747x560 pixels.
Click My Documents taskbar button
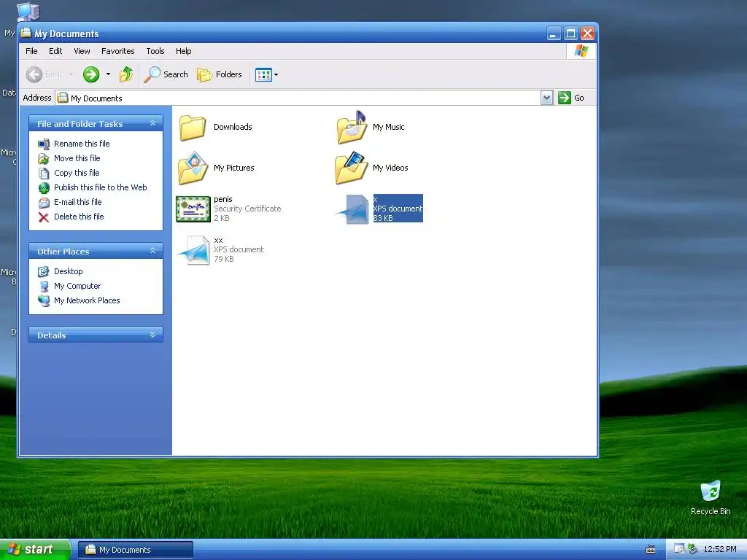click(x=136, y=550)
